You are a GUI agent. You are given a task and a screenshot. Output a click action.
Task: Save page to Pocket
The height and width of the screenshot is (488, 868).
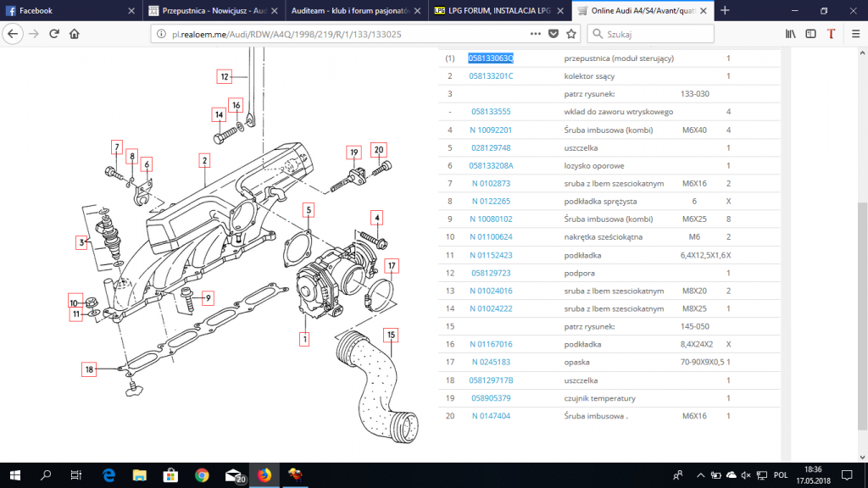tap(553, 34)
